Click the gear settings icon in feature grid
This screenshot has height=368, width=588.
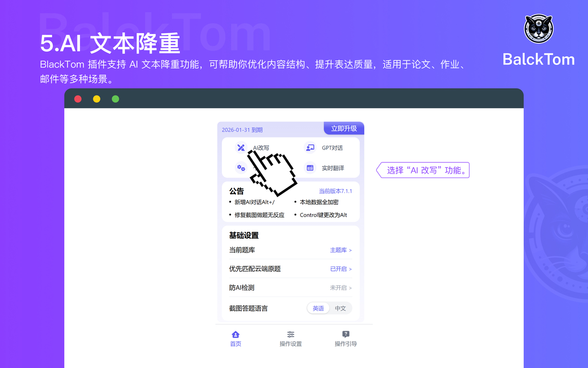click(241, 168)
